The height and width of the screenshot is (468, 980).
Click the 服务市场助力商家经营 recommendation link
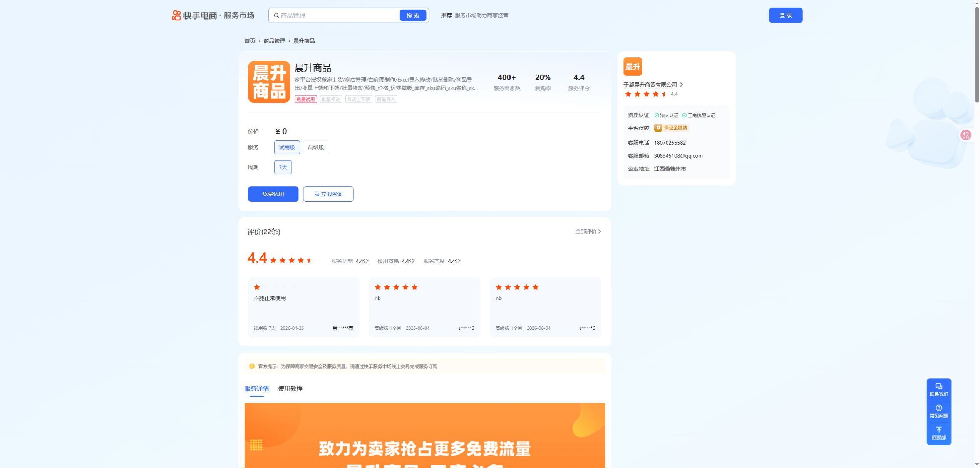tap(481, 15)
